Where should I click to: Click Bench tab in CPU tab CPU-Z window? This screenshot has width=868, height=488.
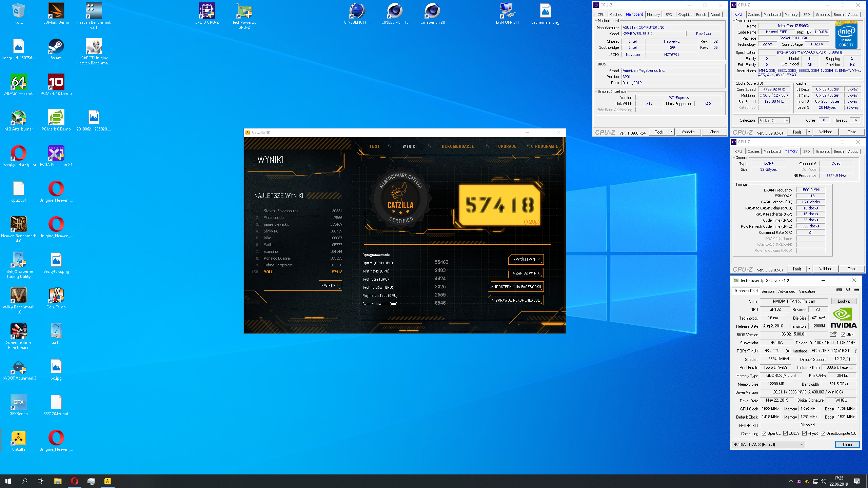pos(839,15)
